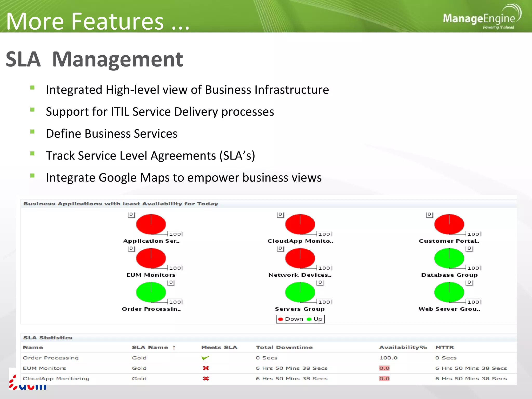532x399 pixels.
Task: Click the ManageEngine logo
Action: tap(482, 17)
